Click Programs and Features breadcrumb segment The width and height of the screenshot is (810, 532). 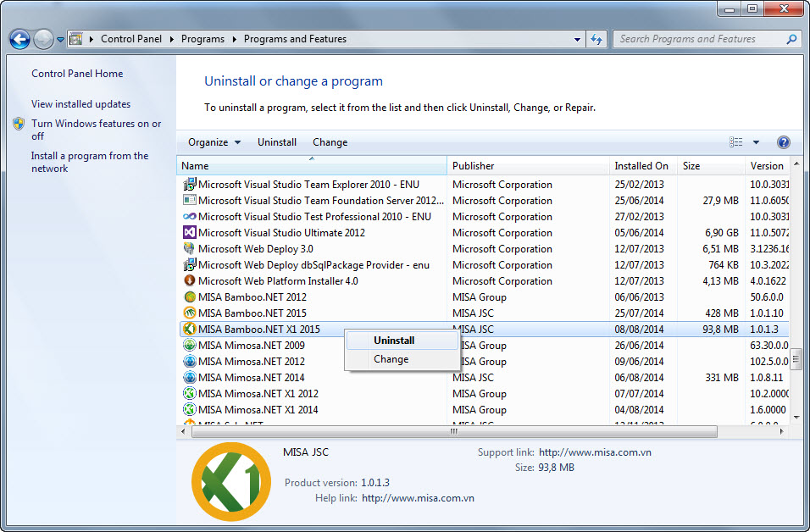click(x=295, y=39)
